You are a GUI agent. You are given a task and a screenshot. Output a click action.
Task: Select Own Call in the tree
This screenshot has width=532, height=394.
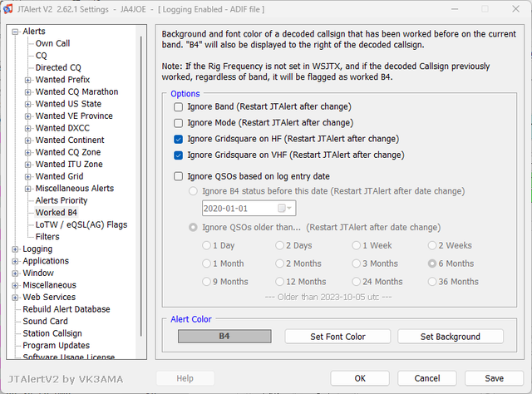[52, 43]
